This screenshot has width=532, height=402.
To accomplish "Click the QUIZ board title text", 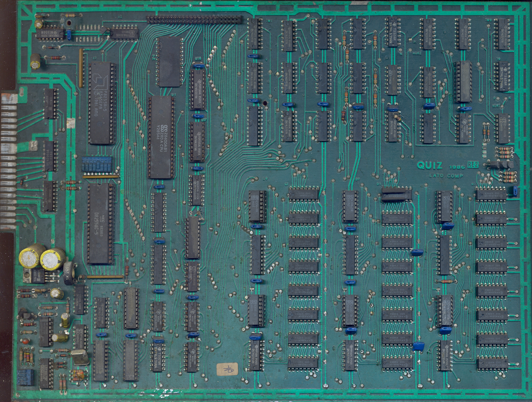I will [430, 165].
